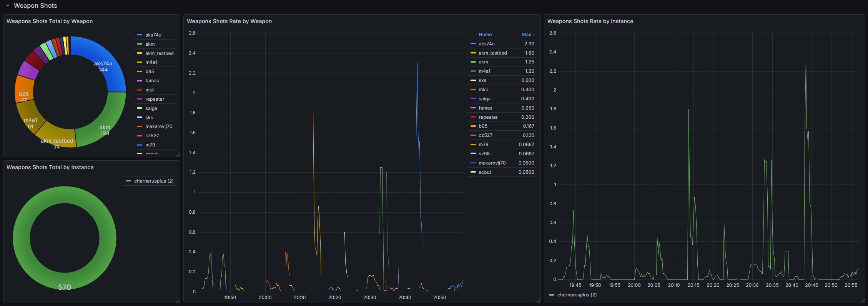The width and height of the screenshot is (868, 306).
Task: Click the resize handle of Total by Weapon panel
Action: click(178, 155)
